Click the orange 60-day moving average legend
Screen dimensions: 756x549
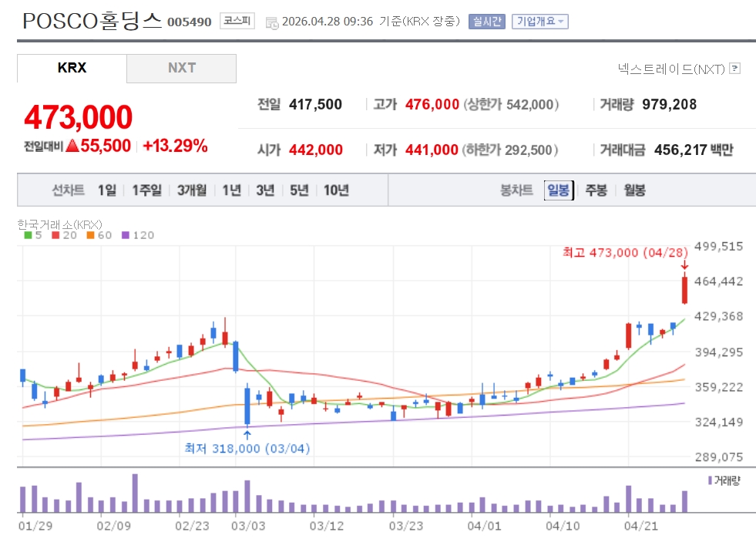[99, 235]
